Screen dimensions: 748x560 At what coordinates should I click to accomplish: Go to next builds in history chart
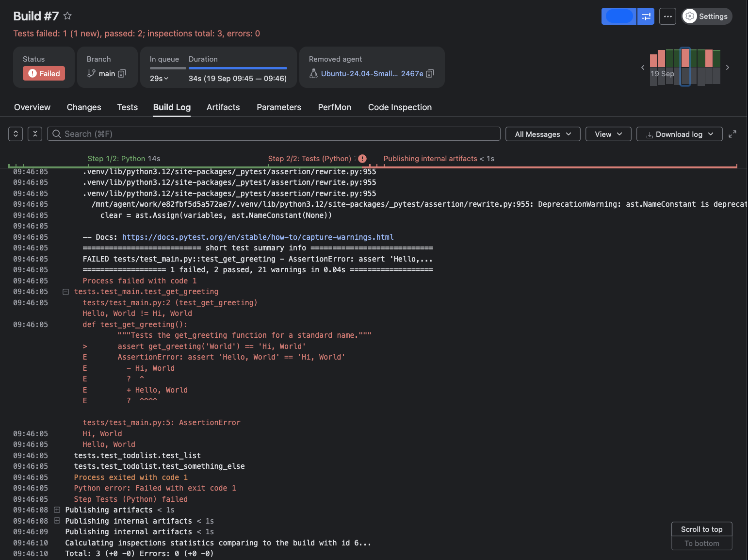pos(727,67)
